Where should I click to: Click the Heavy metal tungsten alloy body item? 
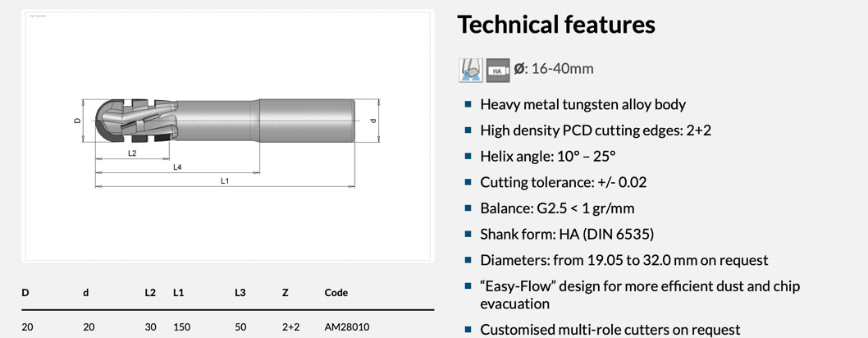582,104
